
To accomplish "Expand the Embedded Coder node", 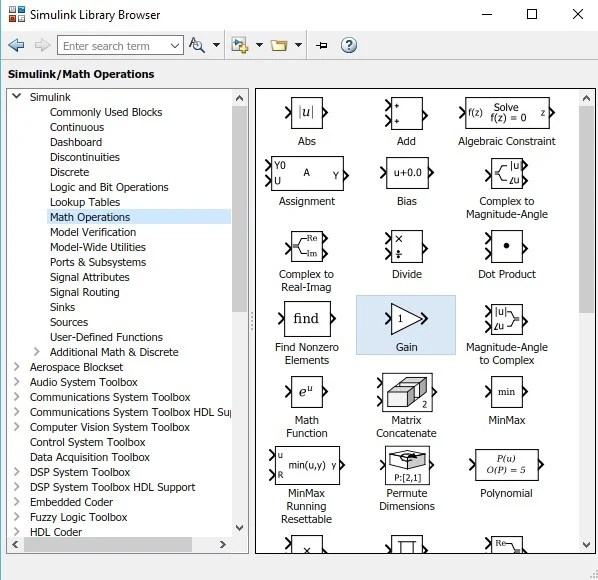I will 16,502.
